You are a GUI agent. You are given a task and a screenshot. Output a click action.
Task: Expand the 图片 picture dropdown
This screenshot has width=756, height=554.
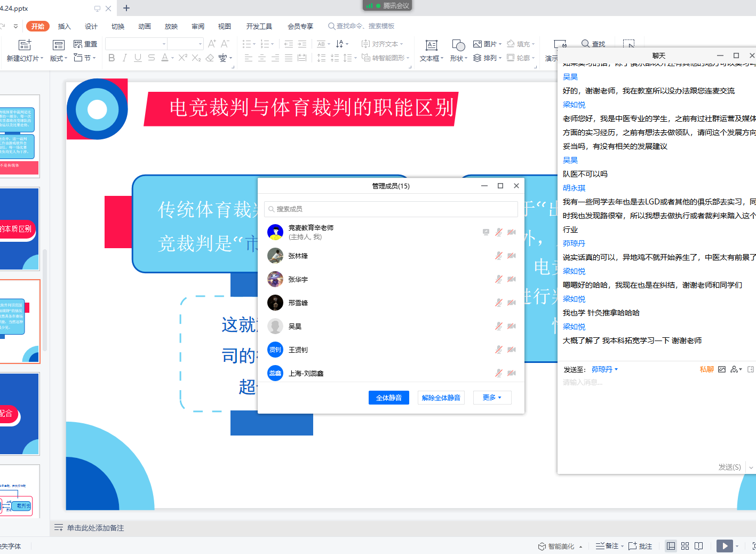500,44
